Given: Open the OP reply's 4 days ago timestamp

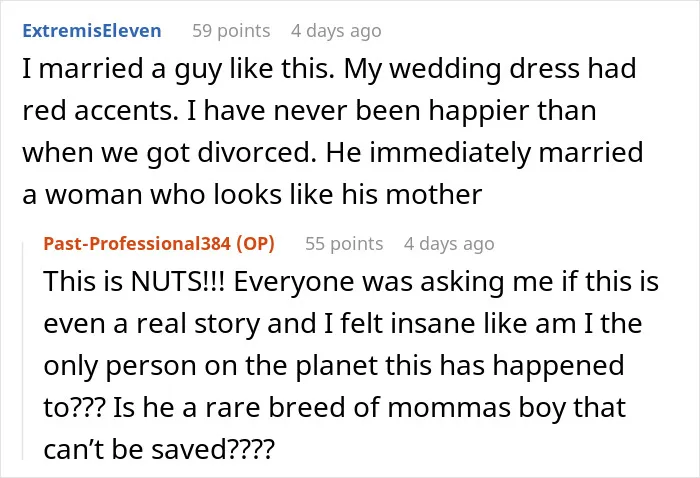Looking at the screenshot, I should pyautogui.click(x=449, y=244).
